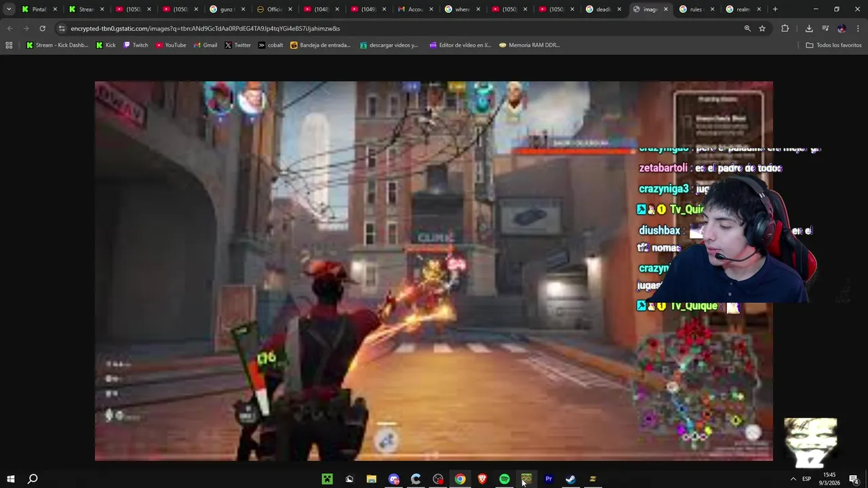Switch to the rules Google tab

tap(695, 9)
